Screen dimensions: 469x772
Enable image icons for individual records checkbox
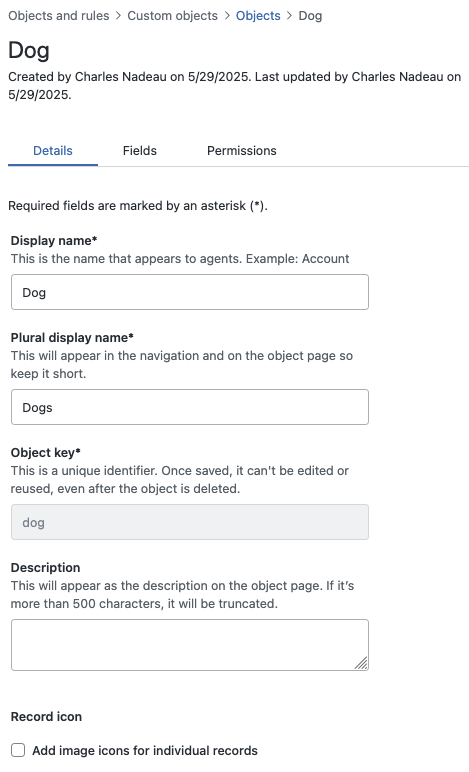(x=18, y=750)
